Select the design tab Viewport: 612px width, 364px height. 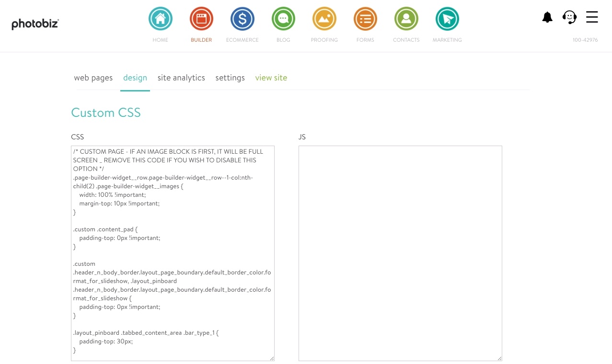(135, 78)
